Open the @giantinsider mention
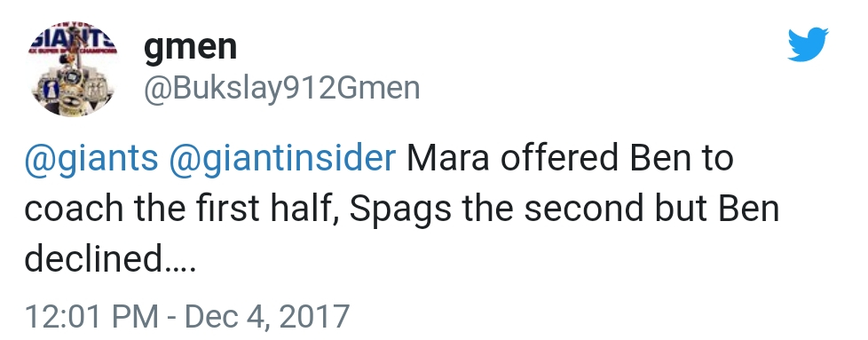Image resolution: width=868 pixels, height=340 pixels. pyautogui.click(x=282, y=159)
